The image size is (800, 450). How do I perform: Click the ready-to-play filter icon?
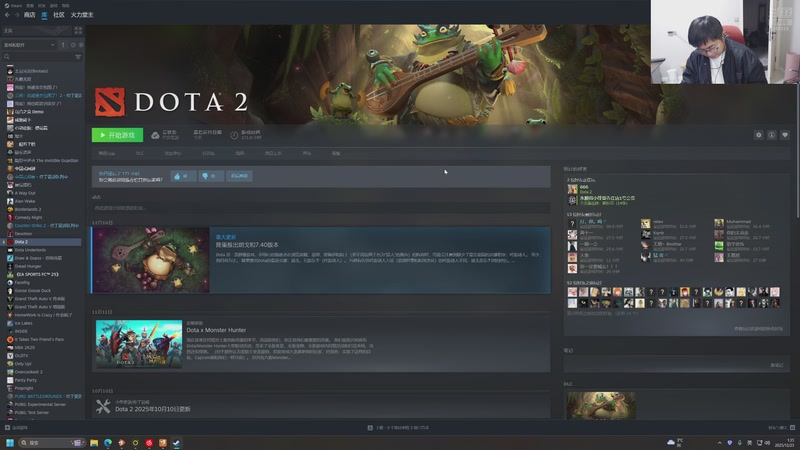click(x=81, y=45)
